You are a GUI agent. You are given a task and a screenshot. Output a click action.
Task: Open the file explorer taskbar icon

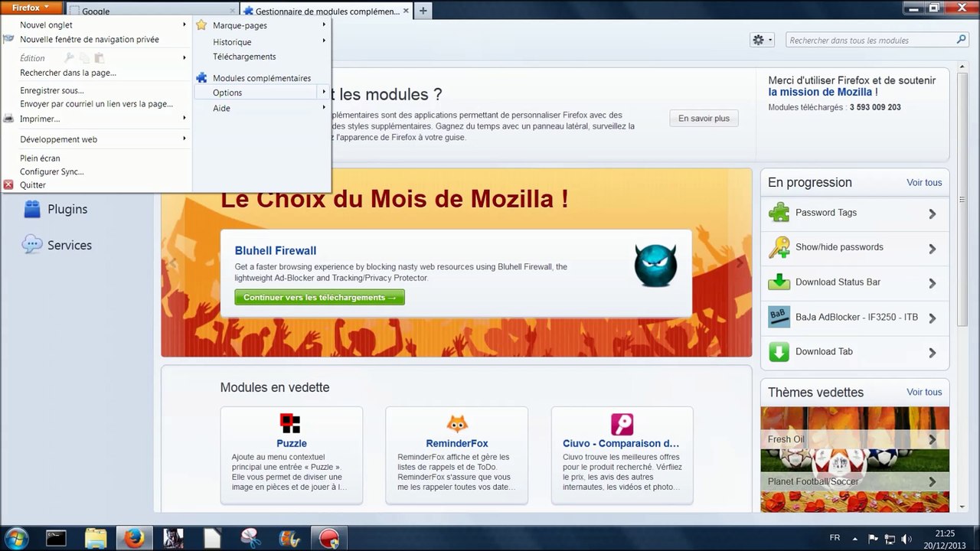click(x=96, y=538)
